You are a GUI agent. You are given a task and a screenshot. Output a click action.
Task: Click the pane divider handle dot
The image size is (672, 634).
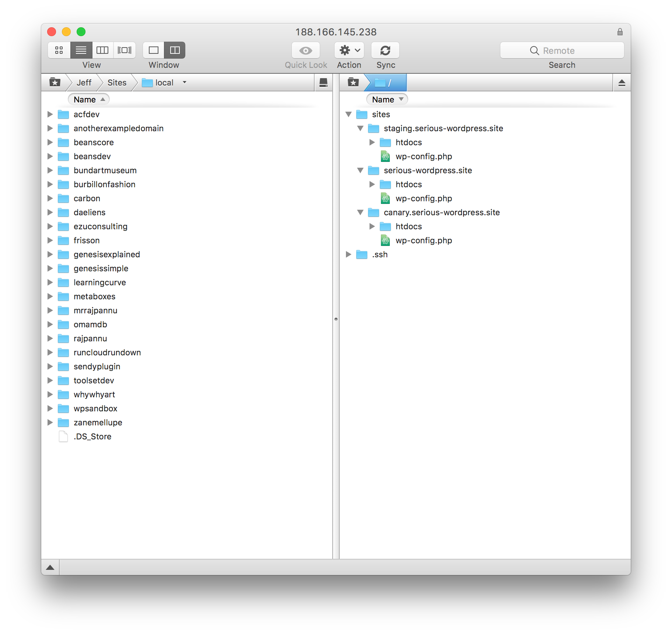coord(336,319)
